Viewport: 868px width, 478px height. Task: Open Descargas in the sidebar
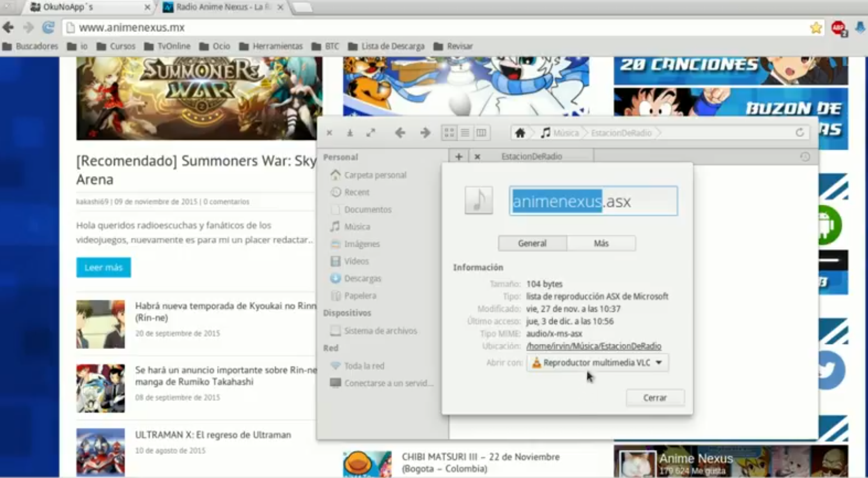356,278
